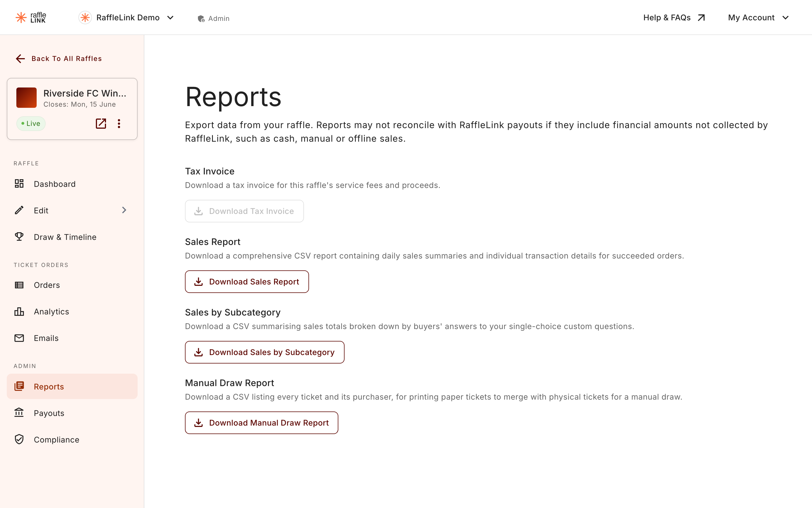The image size is (812, 508).
Task: Click the Sales Report download icon
Action: [x=199, y=282]
